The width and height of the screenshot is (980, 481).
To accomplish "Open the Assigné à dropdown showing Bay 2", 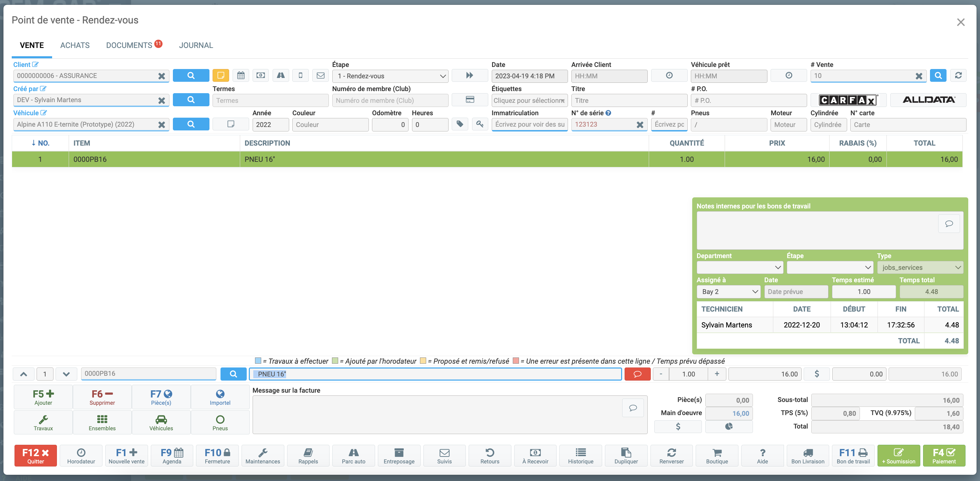I will tap(728, 292).
